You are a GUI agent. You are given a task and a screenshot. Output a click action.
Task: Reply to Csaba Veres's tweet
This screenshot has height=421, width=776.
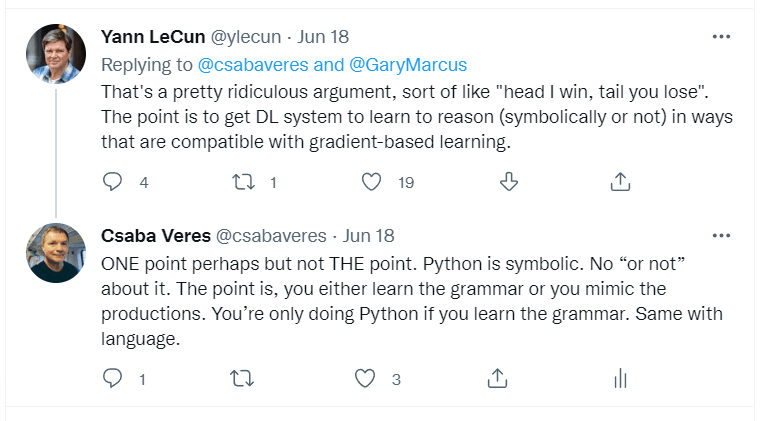(113, 379)
